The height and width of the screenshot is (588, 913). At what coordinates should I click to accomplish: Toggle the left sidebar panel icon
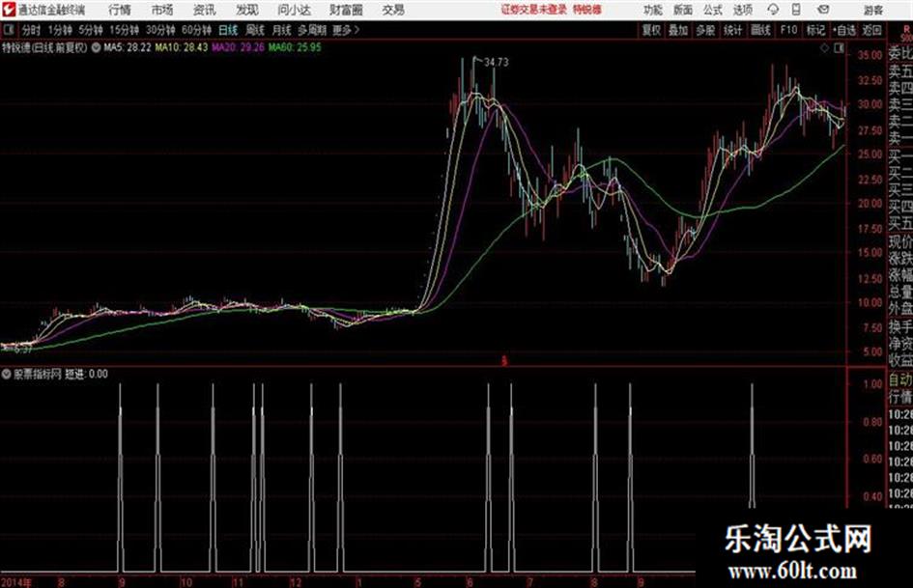pyautogui.click(x=8, y=30)
